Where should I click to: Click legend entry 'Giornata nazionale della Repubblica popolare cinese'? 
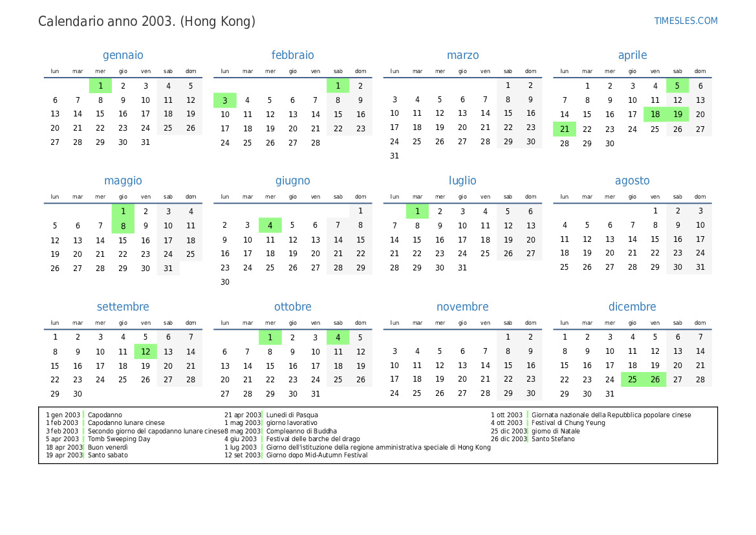[611, 415]
